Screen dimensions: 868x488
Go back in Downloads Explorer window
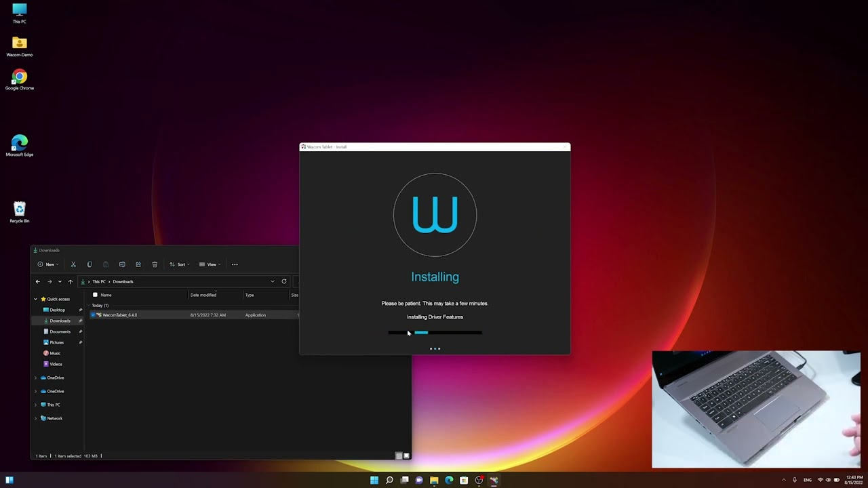[x=38, y=281]
